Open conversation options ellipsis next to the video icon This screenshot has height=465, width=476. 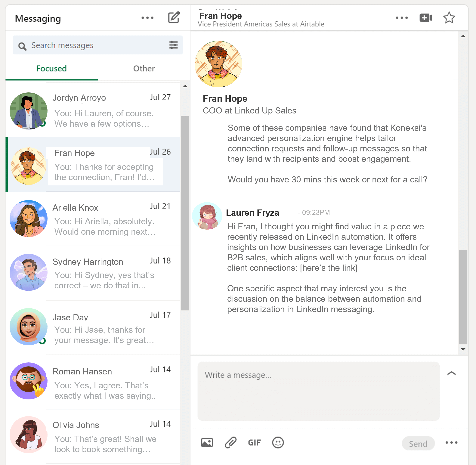click(402, 18)
